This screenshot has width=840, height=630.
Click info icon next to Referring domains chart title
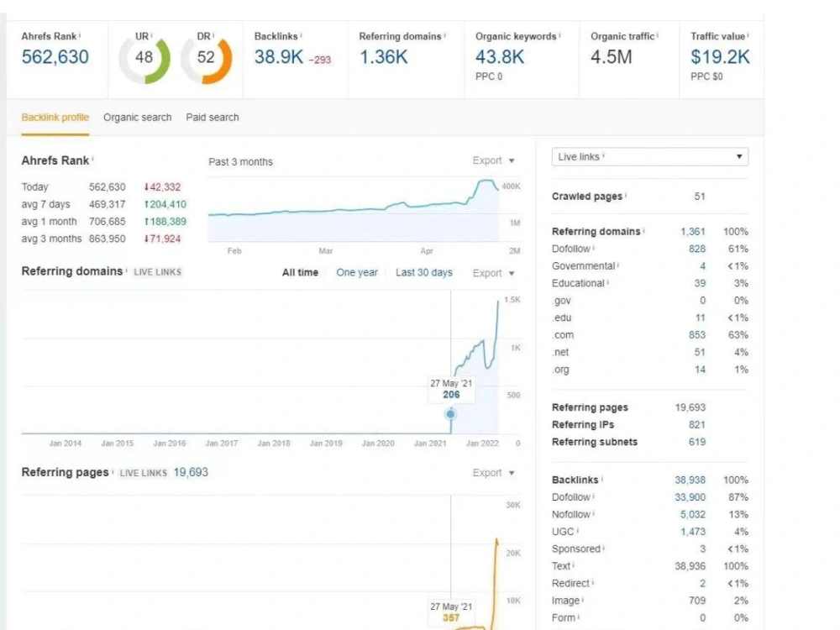[126, 270]
